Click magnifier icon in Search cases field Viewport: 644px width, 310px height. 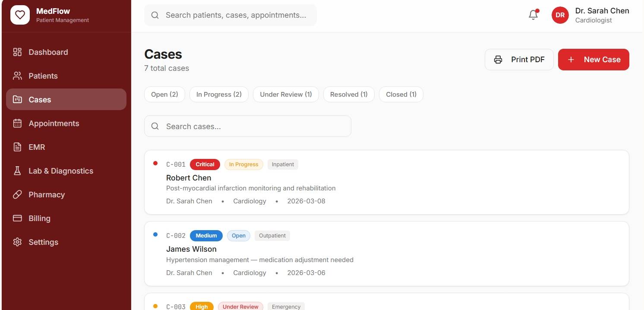pos(155,127)
